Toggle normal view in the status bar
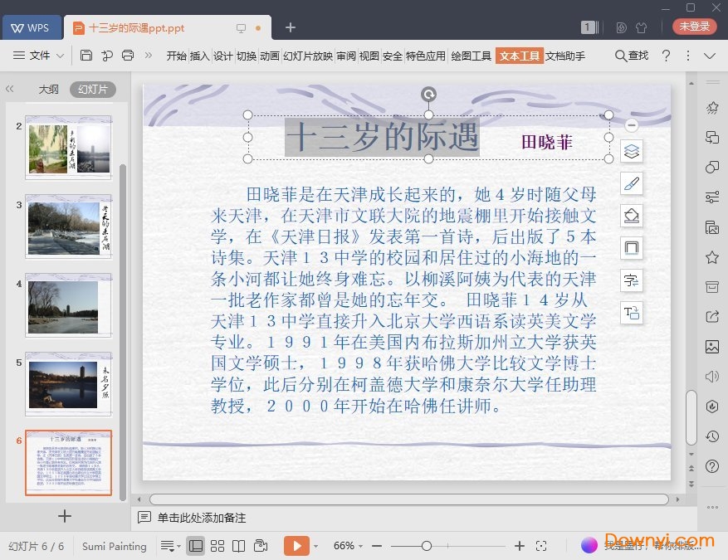The image size is (728, 560). 195,546
